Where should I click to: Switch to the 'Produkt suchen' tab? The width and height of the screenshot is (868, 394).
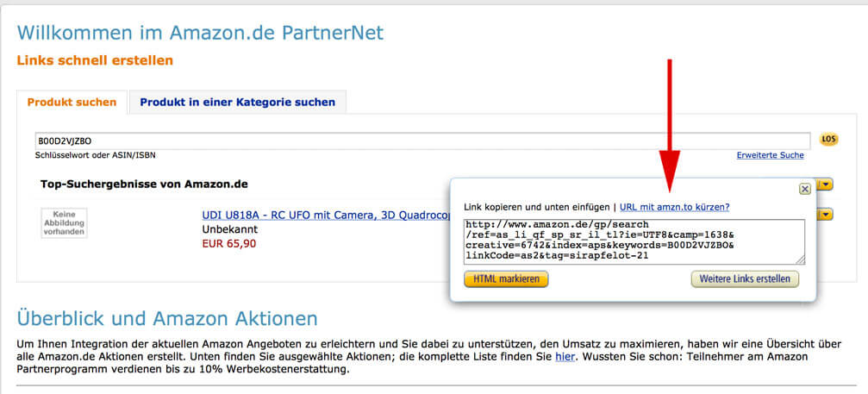coord(72,102)
